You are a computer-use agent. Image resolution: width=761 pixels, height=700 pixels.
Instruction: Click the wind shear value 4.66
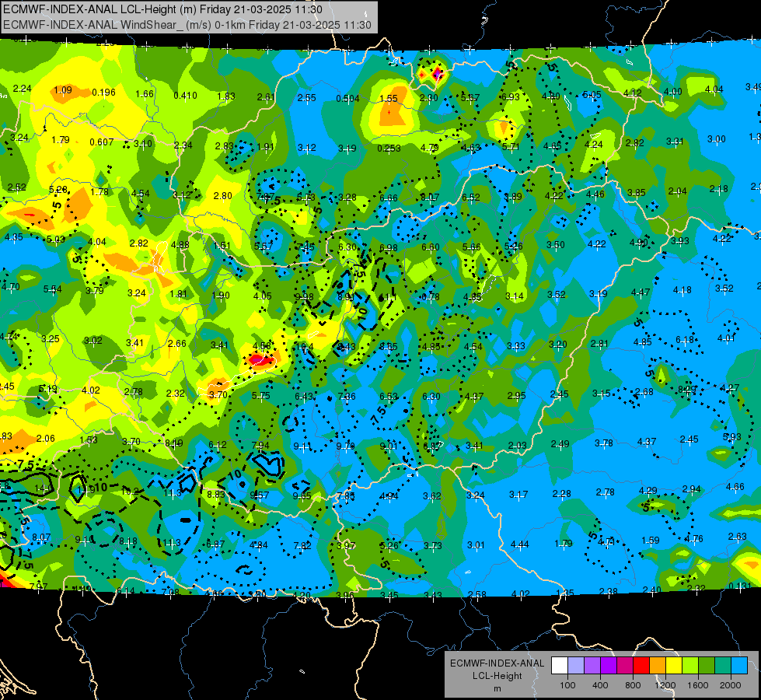tap(735, 486)
